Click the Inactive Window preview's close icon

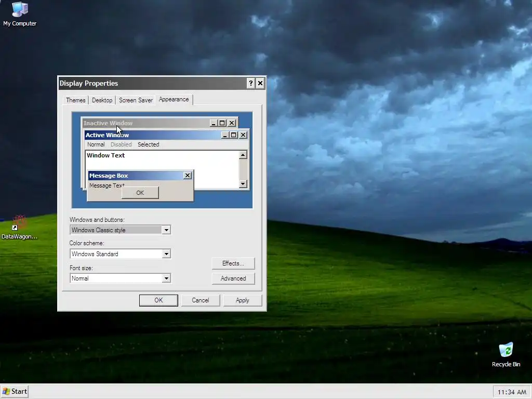click(232, 123)
